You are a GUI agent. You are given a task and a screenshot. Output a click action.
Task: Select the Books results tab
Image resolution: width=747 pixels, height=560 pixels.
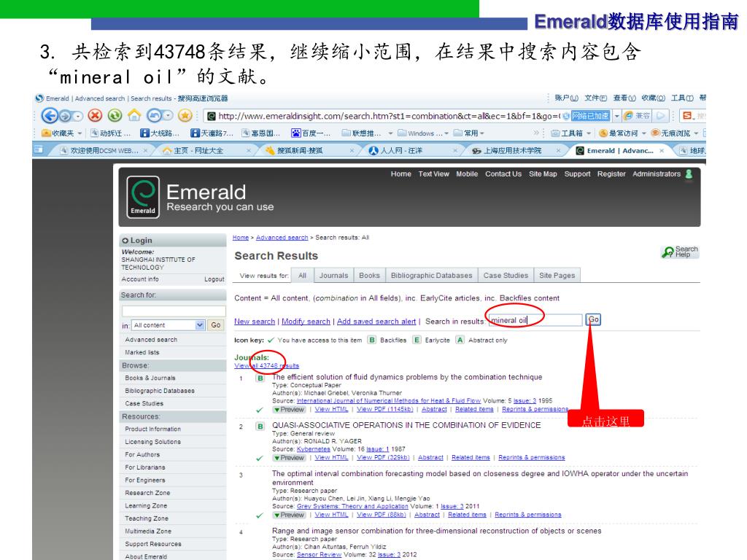click(369, 275)
